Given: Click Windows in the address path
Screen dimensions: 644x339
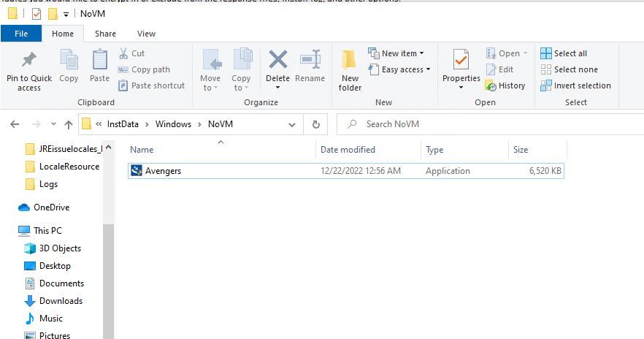Looking at the screenshot, I should [x=173, y=124].
